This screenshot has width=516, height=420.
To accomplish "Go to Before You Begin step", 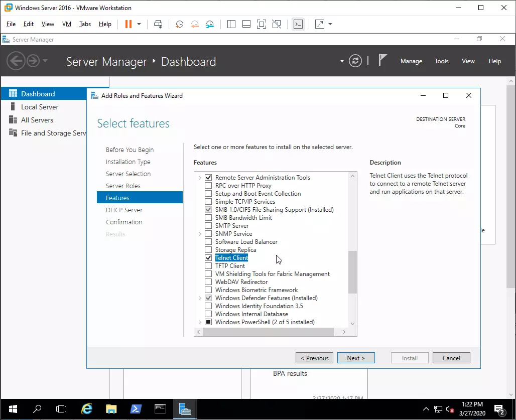I will [x=130, y=150].
